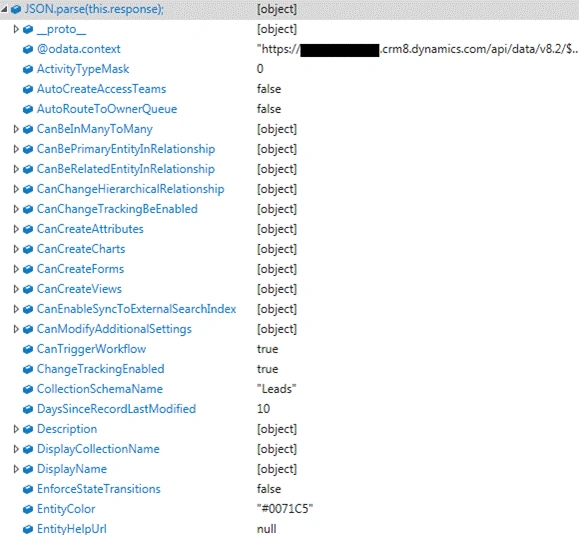The width and height of the screenshot is (579, 535).
Task: Click the cube icon beside EntityColor
Action: pyautogui.click(x=28, y=509)
